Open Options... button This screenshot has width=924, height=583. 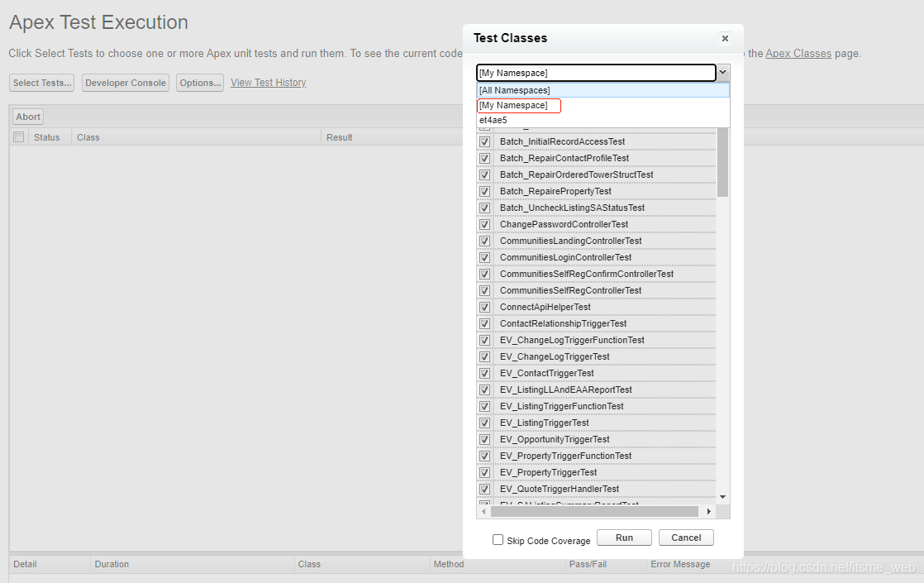(200, 83)
